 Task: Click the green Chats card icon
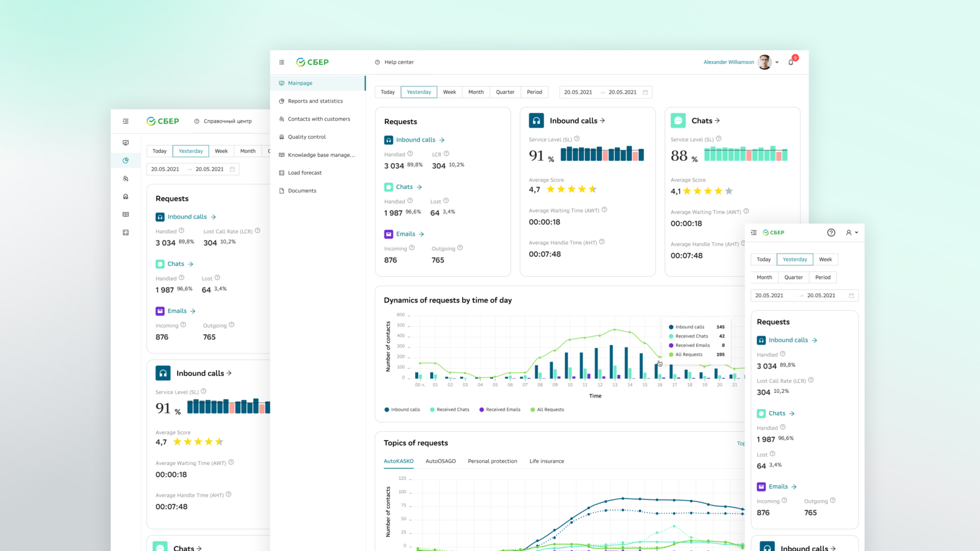[678, 121]
